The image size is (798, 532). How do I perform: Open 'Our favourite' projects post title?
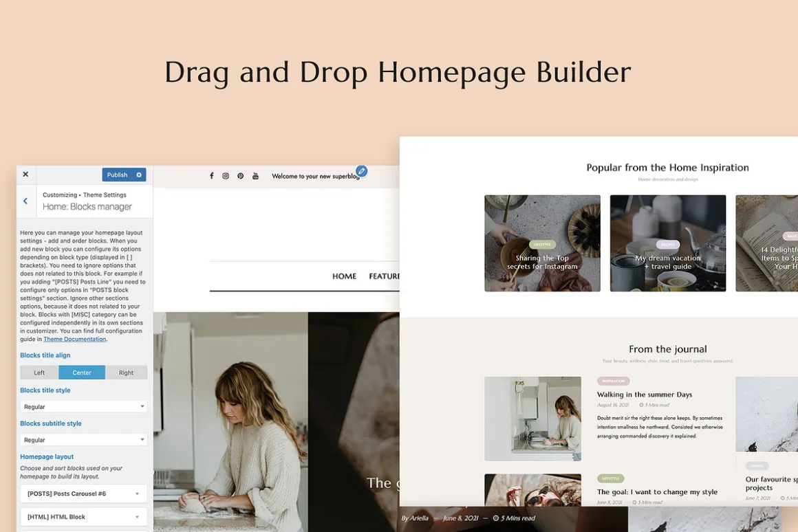point(772,483)
